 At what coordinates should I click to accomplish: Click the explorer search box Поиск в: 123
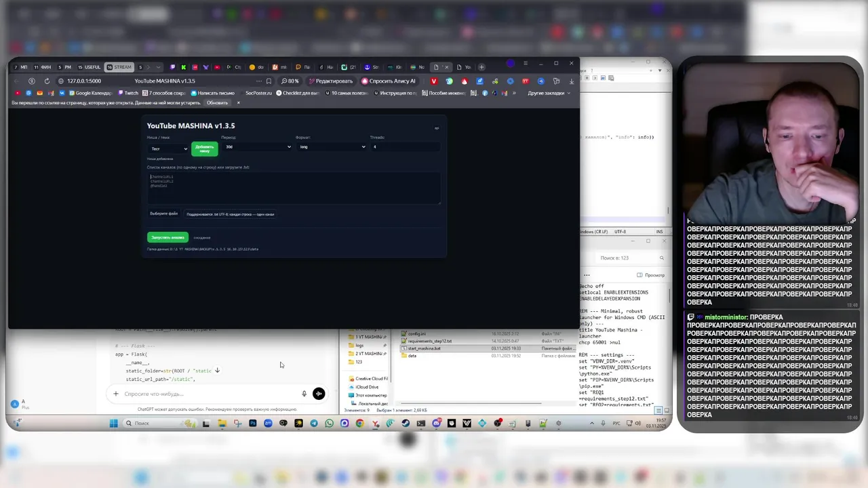coord(631,258)
